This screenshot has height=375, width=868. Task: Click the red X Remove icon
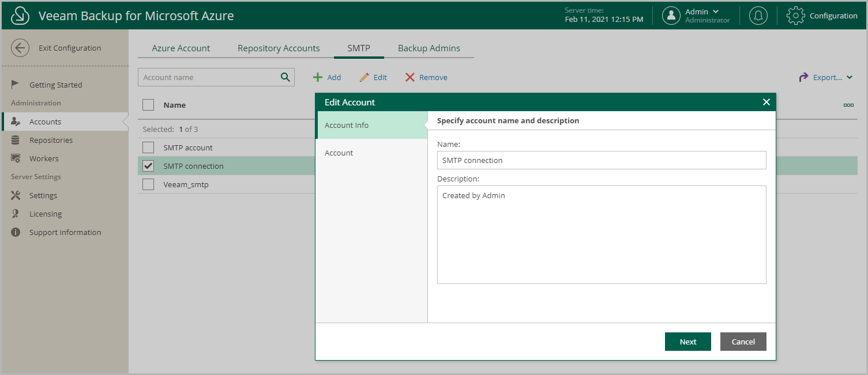pos(409,77)
